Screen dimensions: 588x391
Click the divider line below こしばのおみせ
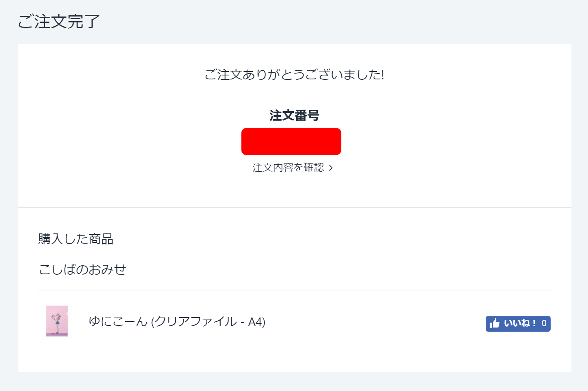click(x=294, y=290)
